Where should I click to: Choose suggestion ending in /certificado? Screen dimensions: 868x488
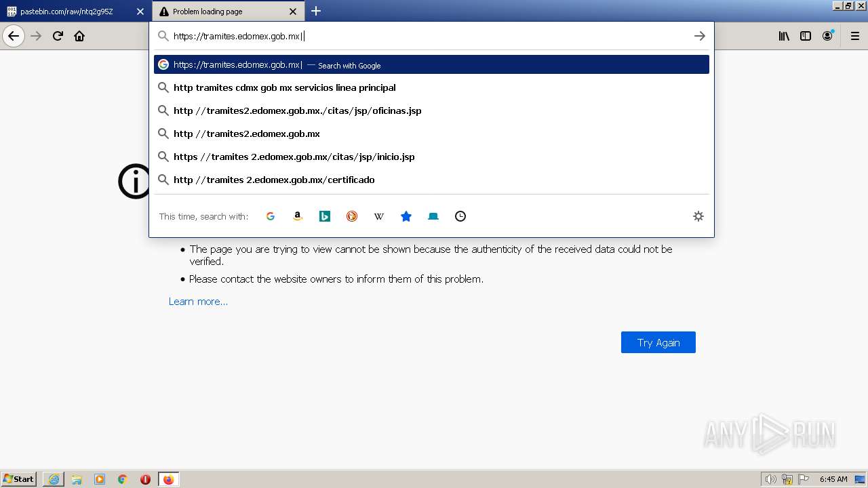[x=431, y=180]
